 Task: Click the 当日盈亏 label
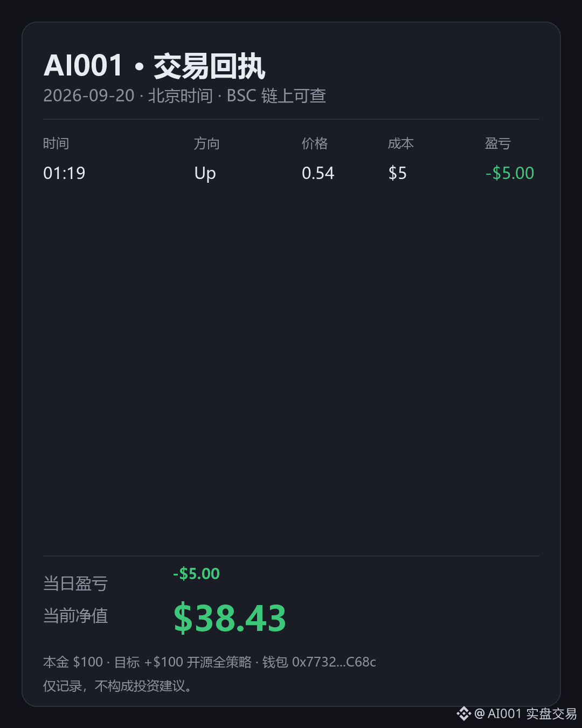tap(75, 583)
